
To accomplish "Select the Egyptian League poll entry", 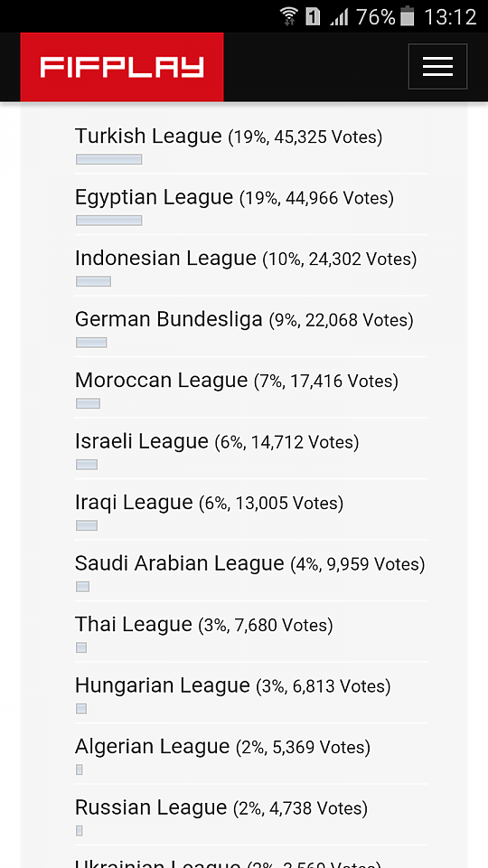I will coord(250,205).
